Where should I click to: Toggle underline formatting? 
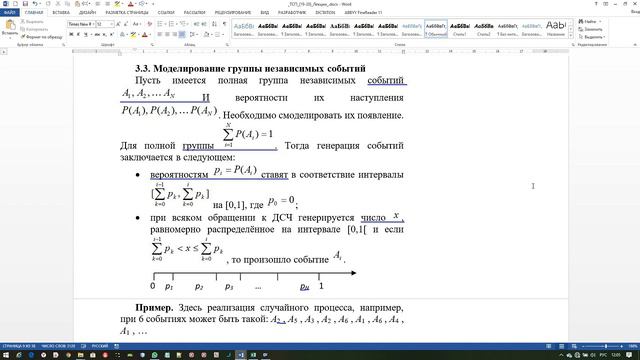85,35
